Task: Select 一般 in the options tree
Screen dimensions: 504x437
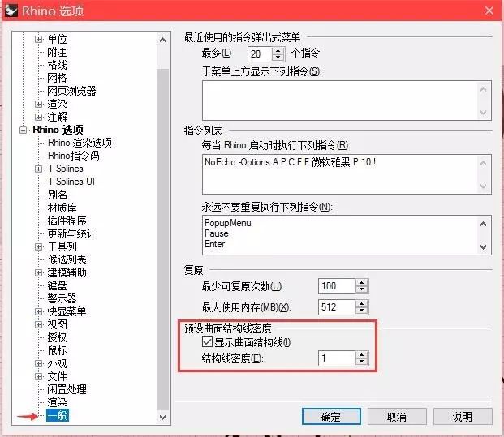Action: 57,415
